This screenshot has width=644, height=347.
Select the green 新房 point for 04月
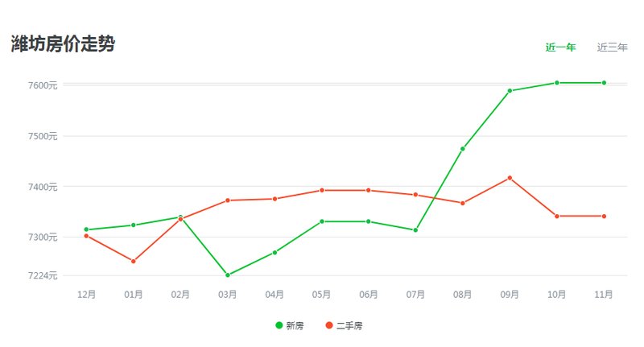point(275,253)
